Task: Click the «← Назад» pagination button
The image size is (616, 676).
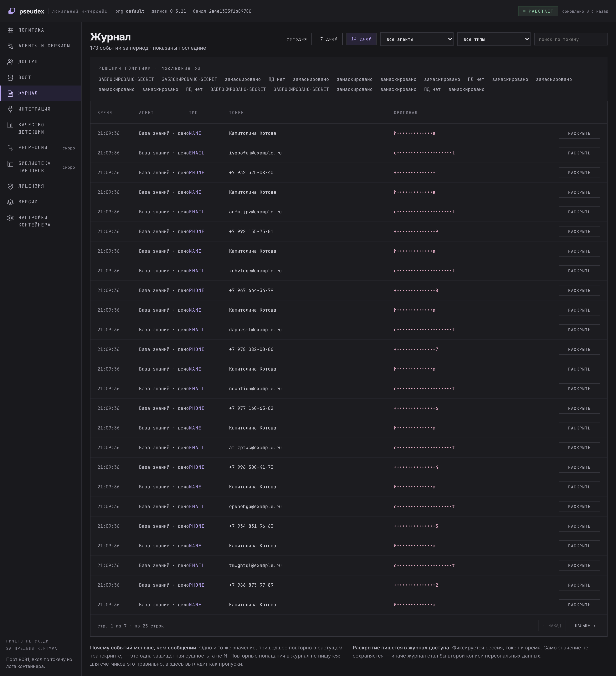Action: pyautogui.click(x=552, y=626)
